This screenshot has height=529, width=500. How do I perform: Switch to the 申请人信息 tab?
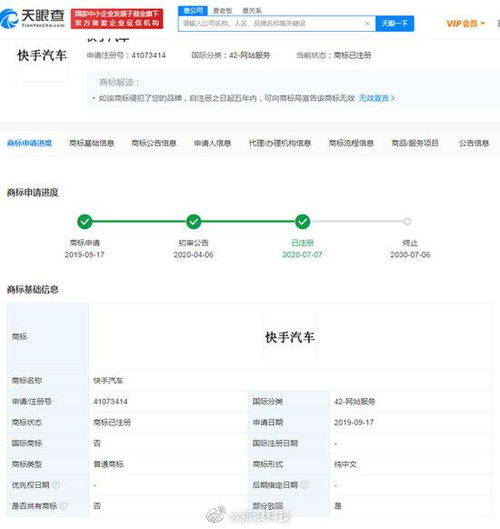(213, 143)
